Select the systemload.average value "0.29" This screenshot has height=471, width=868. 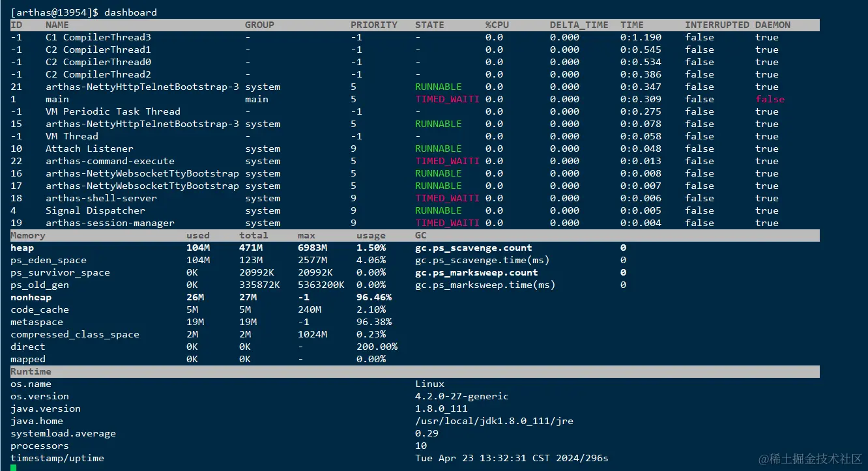pos(427,433)
